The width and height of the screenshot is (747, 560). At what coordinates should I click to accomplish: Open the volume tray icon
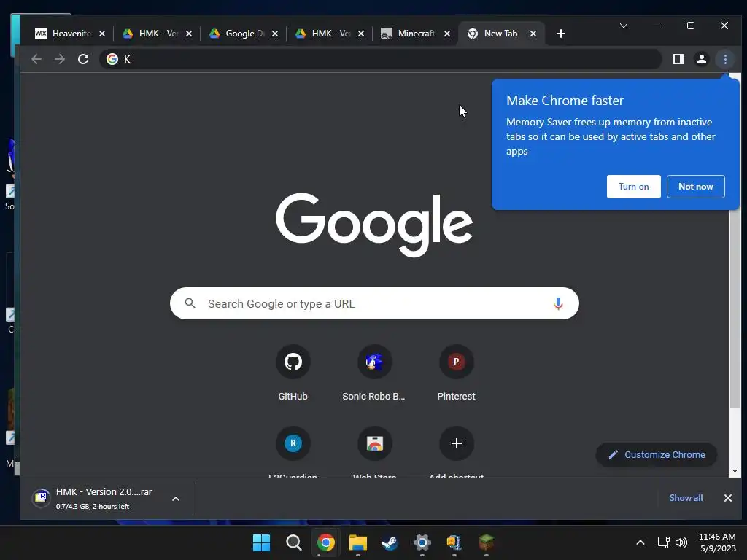(681, 542)
